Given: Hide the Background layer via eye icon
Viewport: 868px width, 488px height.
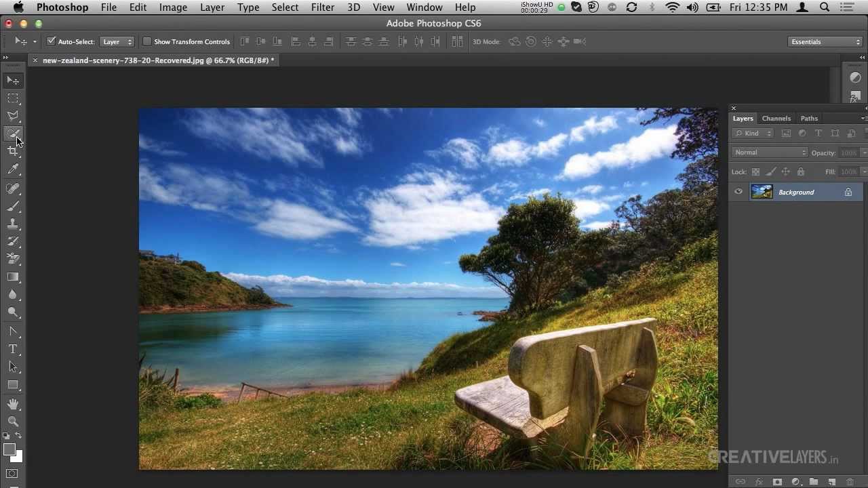Looking at the screenshot, I should (x=738, y=192).
